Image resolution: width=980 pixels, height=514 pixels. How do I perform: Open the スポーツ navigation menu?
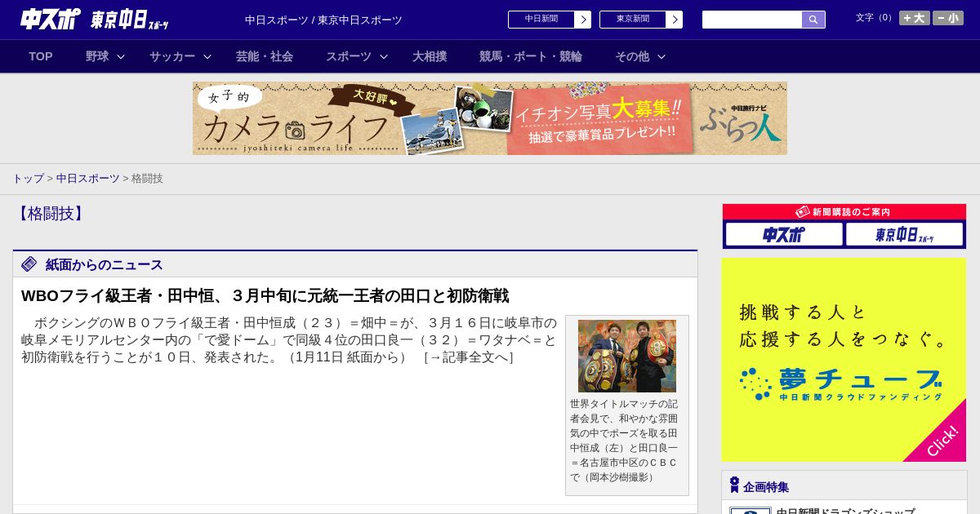[349, 56]
